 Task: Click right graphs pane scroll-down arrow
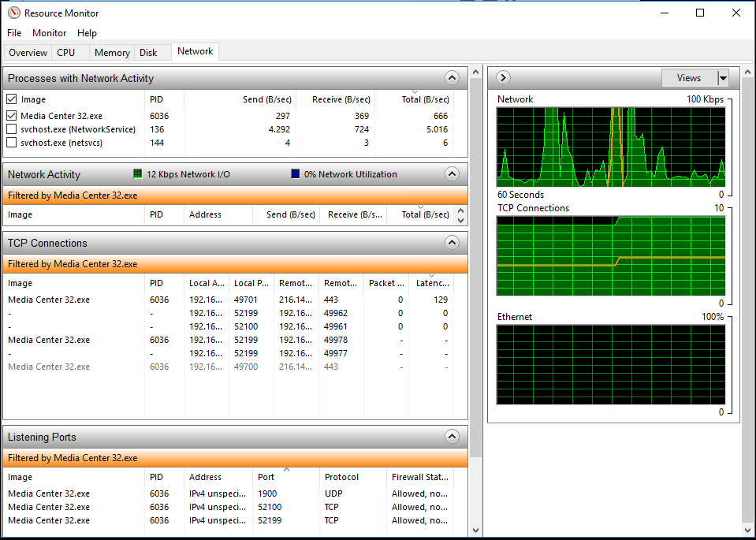747,531
